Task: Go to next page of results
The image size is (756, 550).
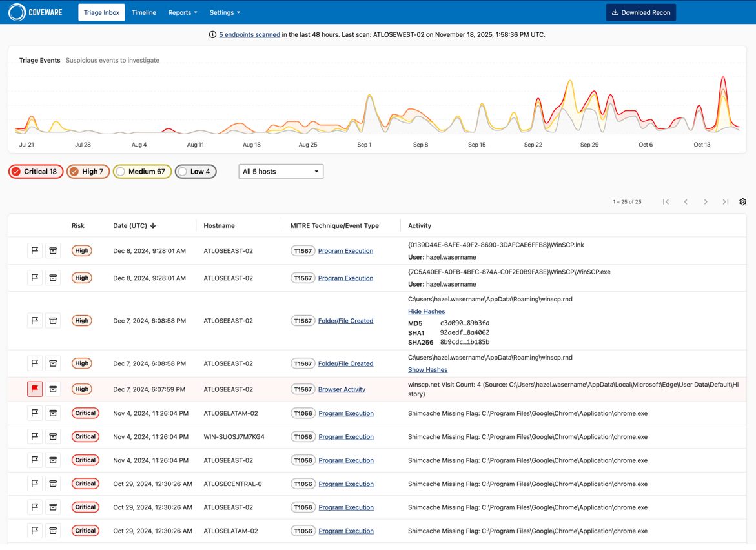Action: [706, 202]
